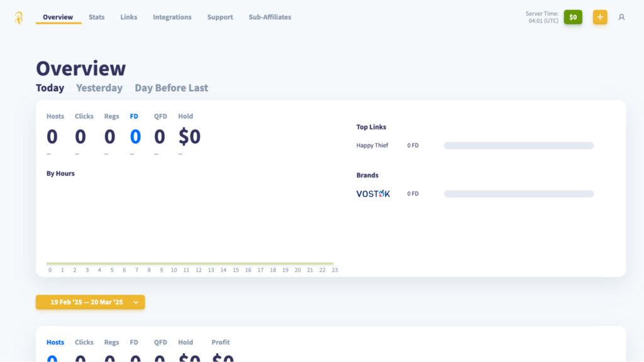
Task: Navigate to Sub-Affiliates tab
Action: click(270, 17)
